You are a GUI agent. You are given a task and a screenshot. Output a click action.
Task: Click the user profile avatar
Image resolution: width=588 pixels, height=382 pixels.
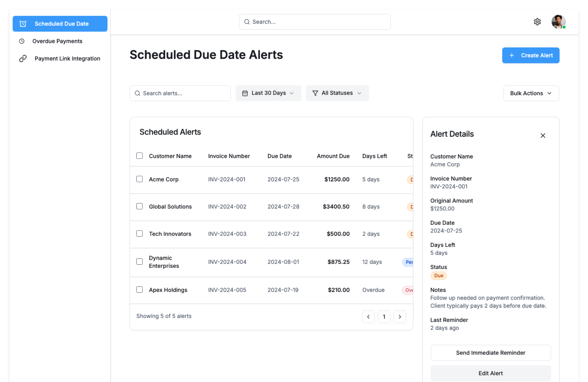pyautogui.click(x=558, y=22)
